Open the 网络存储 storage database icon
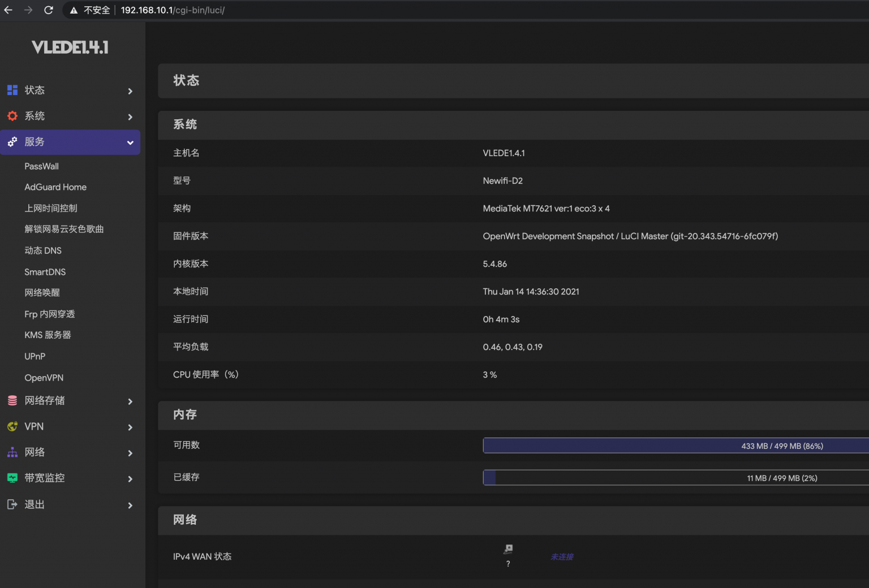The height and width of the screenshot is (588, 869). pyautogui.click(x=12, y=400)
